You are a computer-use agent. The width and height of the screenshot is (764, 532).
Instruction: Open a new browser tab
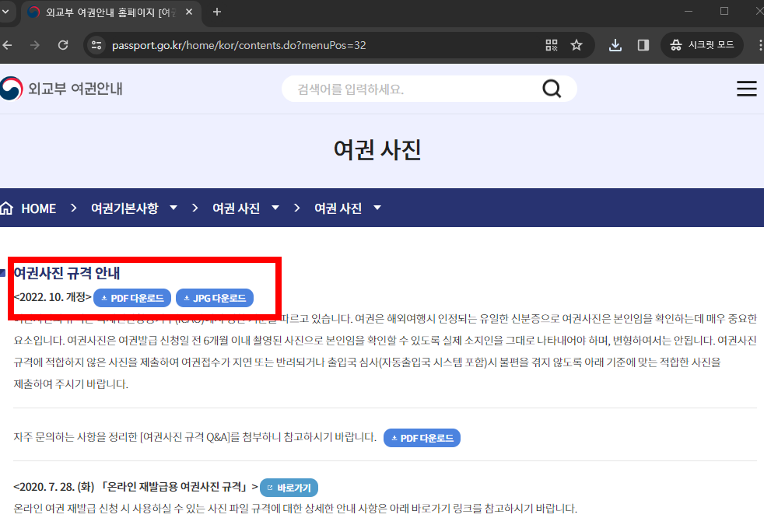tap(216, 12)
